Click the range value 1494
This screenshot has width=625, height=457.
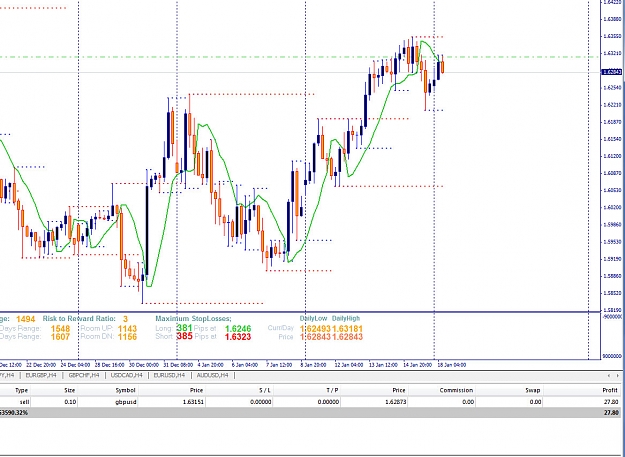(26, 319)
